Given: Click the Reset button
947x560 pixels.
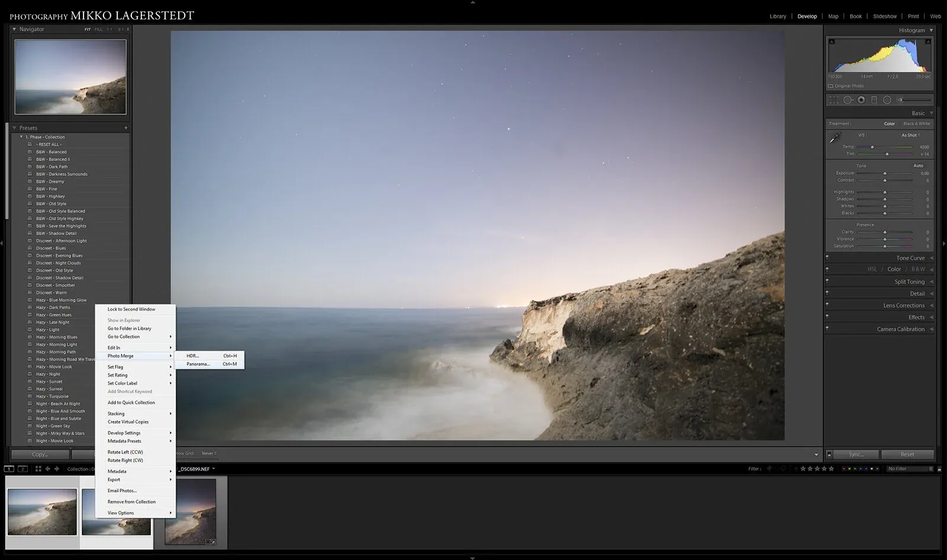Looking at the screenshot, I should 907,454.
